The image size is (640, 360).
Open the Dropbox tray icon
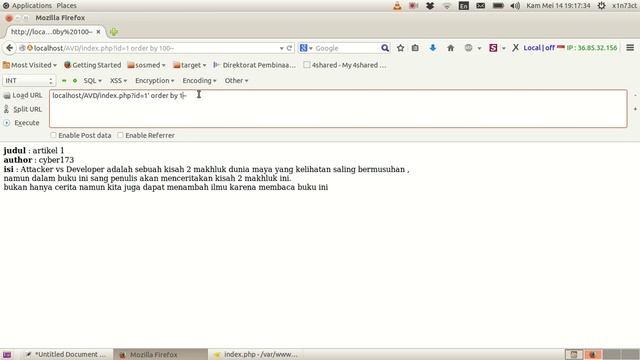[x=430, y=6]
